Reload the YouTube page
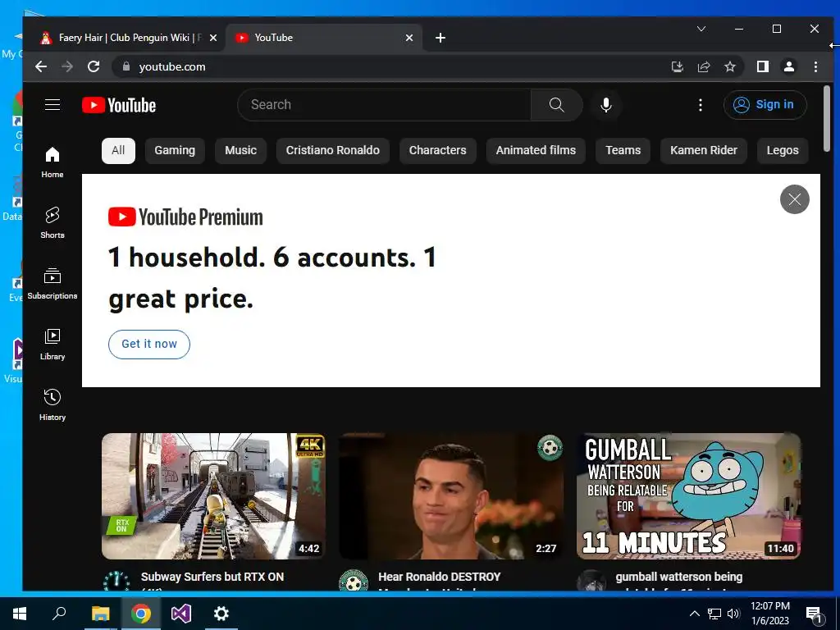840x630 pixels. pos(94,66)
